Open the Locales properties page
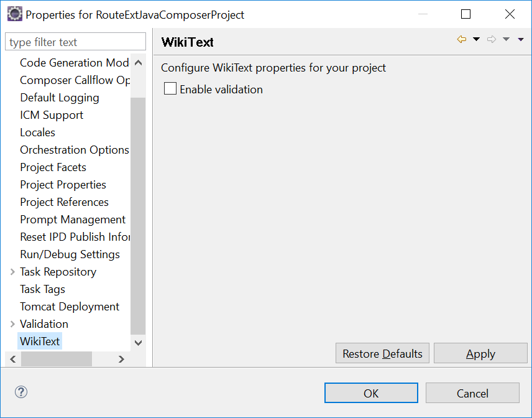The height and width of the screenshot is (418, 532). click(38, 132)
